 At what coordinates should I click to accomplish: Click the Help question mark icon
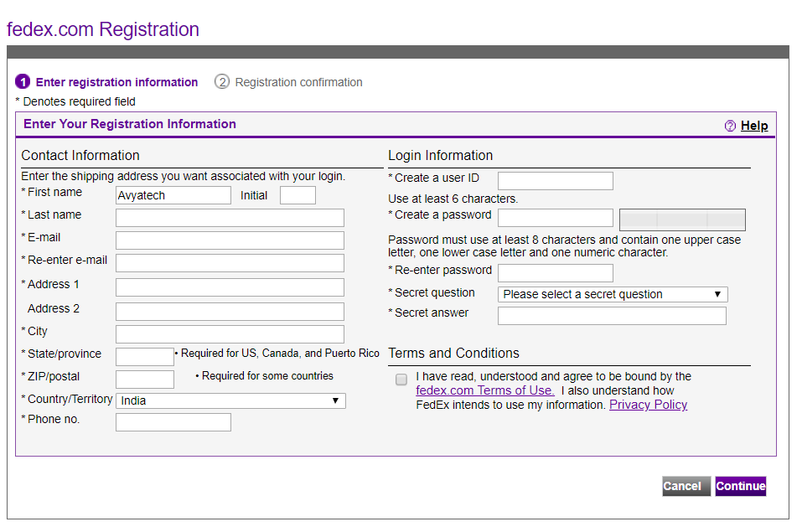(730, 126)
